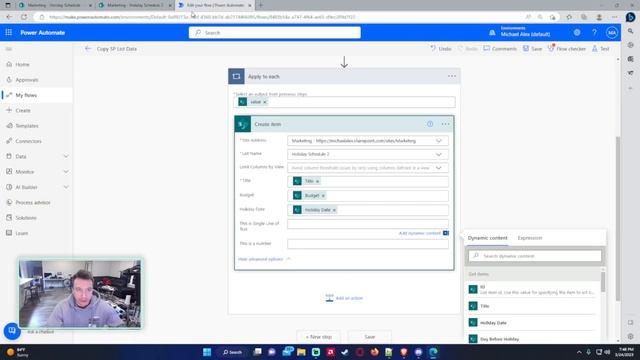640x360 pixels.
Task: Click the This is a number field
Action: click(368, 244)
